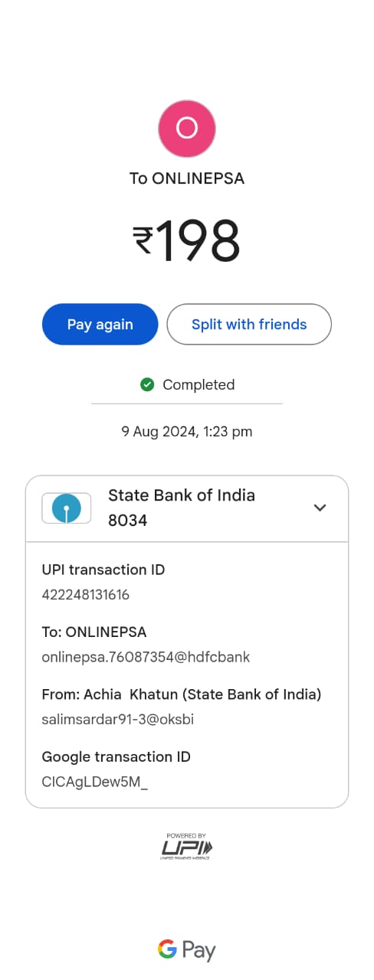Viewport: 374px width, 980px height.
Task: Select Split with friends button
Action: 249,325
